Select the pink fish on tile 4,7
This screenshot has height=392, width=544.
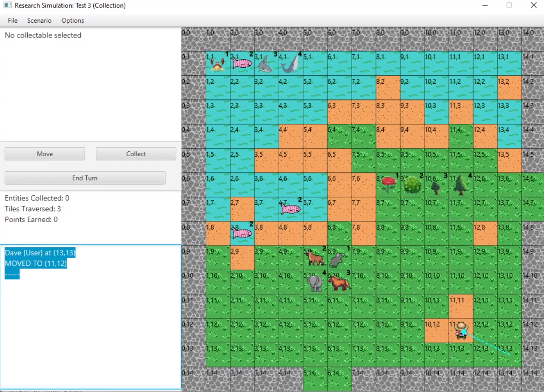pyautogui.click(x=290, y=209)
